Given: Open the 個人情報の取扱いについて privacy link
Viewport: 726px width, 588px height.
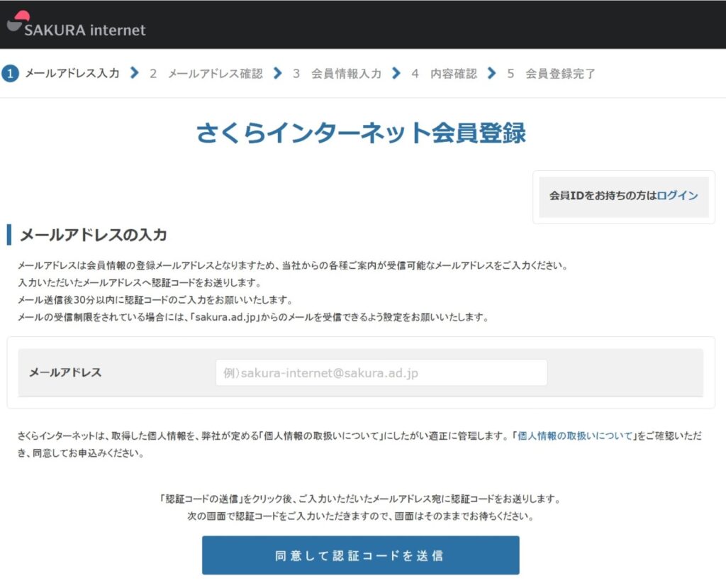Looking at the screenshot, I should [x=575, y=436].
